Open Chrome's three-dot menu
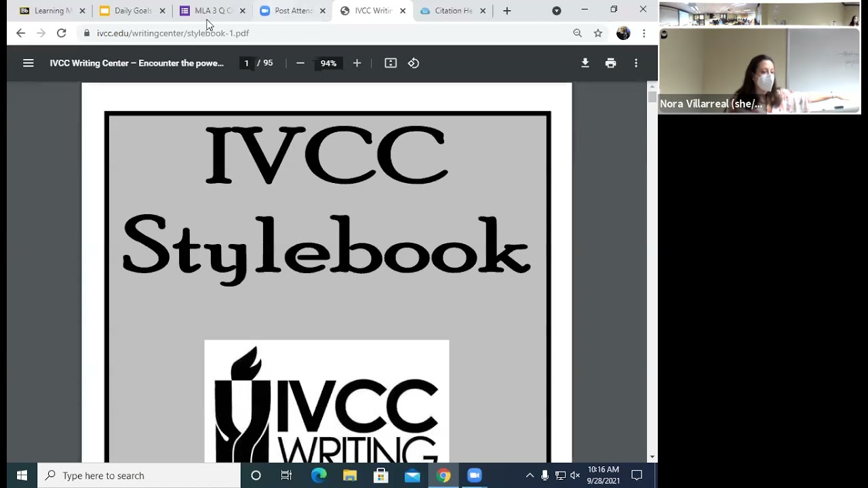This screenshot has height=488, width=868. coord(644,33)
